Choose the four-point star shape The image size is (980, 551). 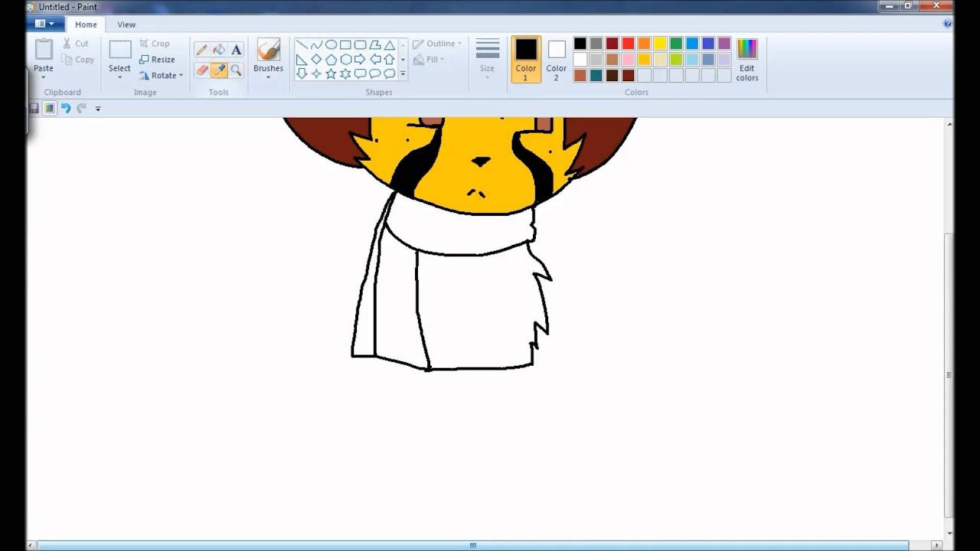click(316, 73)
